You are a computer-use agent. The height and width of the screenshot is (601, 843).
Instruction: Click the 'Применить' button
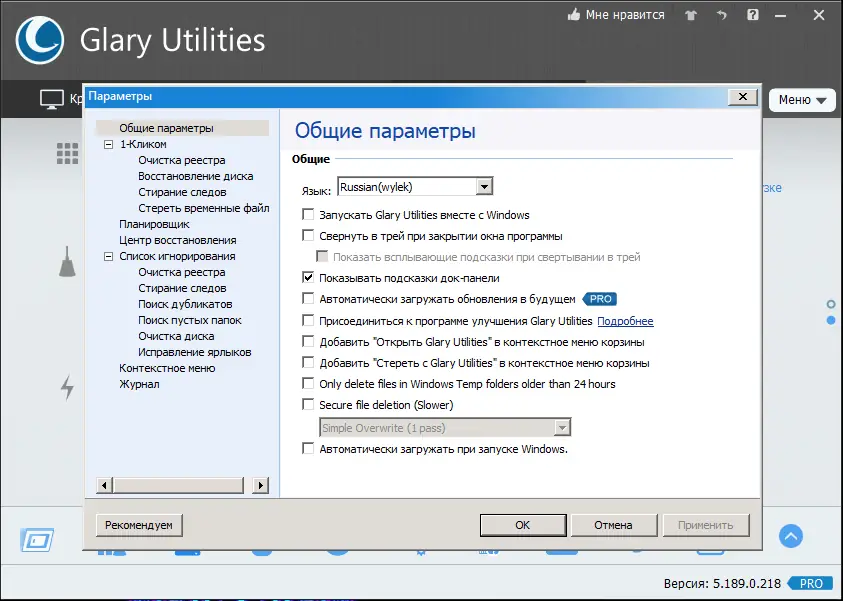coord(705,525)
